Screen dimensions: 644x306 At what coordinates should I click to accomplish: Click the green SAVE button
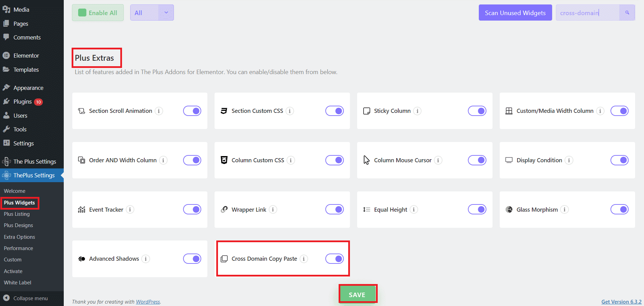[x=357, y=294]
